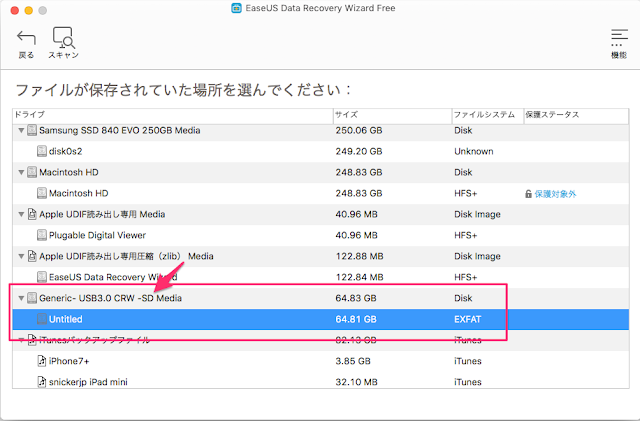Click HFS+ cell in the Plugable Digital Viewer row

[x=466, y=235]
